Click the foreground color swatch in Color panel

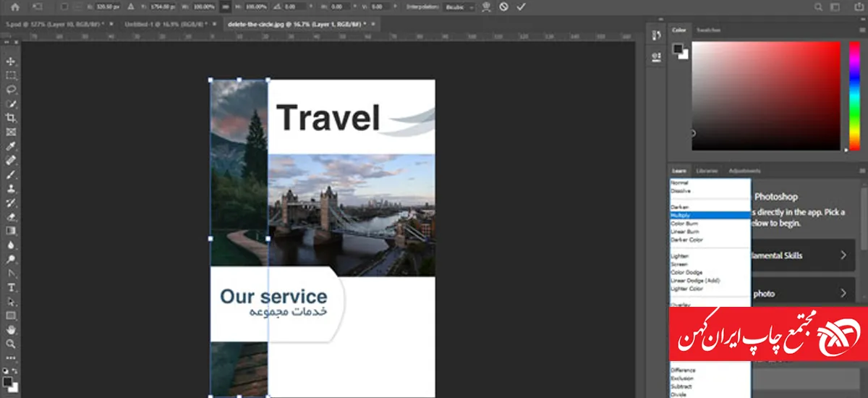point(678,48)
